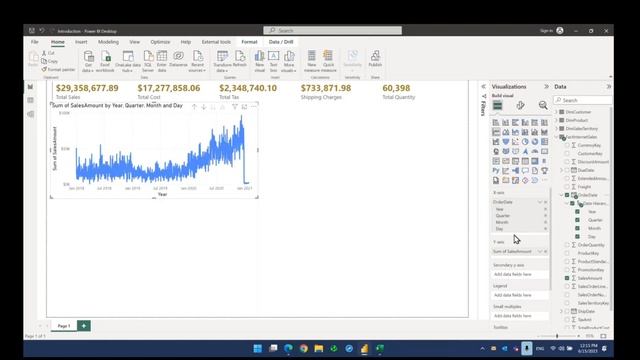Collapse the FactInternetSales table
The image size is (640, 360).
tap(556, 137)
